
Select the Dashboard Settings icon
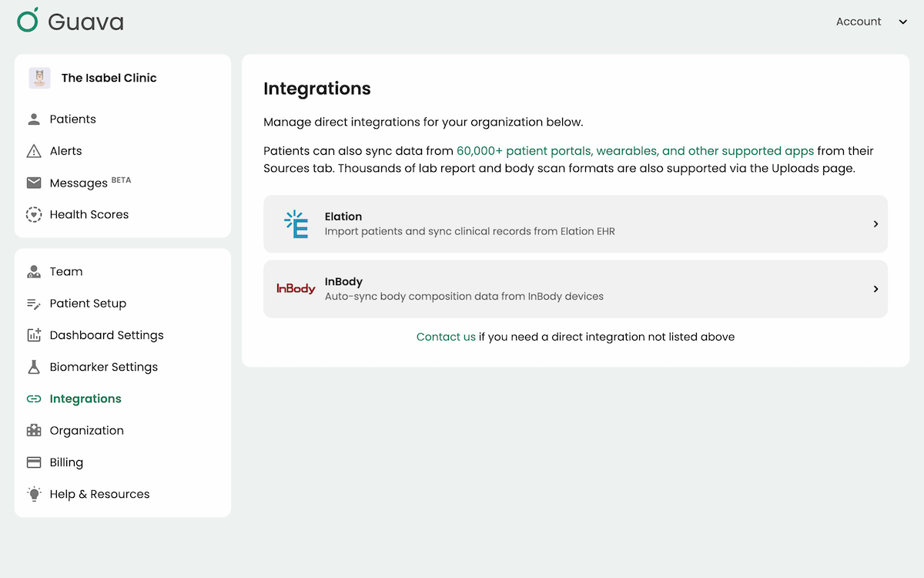pos(34,334)
